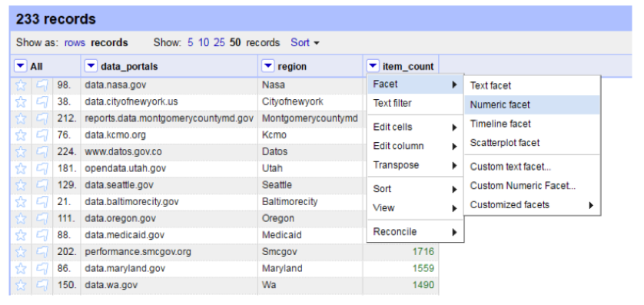Toggle the item_count column dropdown arrow

point(373,66)
